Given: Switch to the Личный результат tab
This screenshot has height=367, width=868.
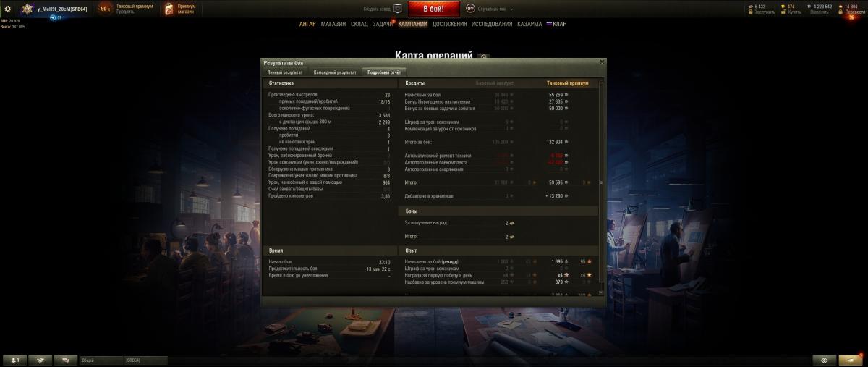Looking at the screenshot, I should coord(284,72).
